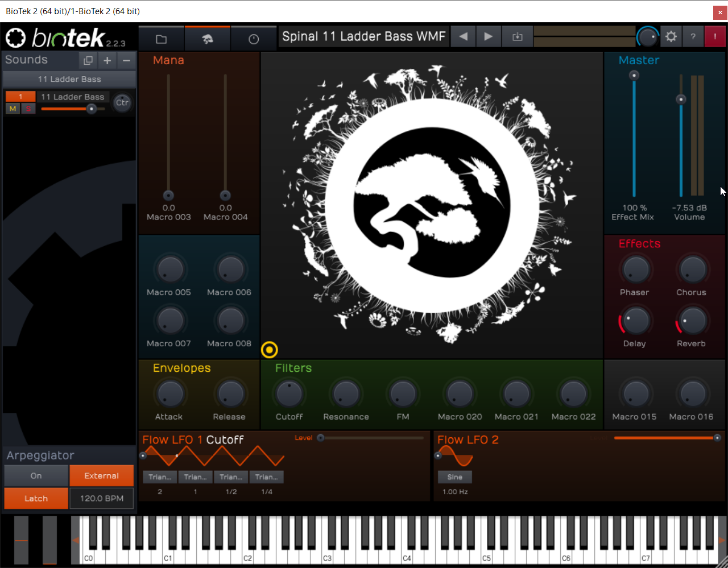728x568 pixels.
Task: Click the 1.00 Hz rate value
Action: 455,492
